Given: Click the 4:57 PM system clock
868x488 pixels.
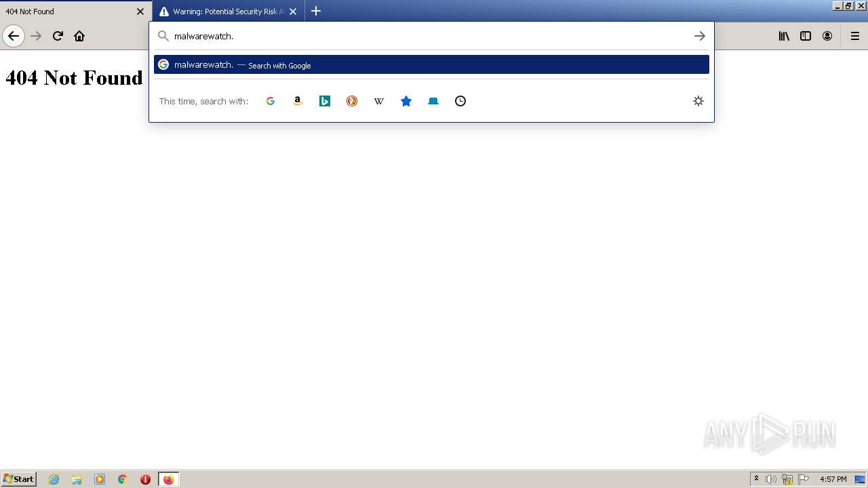Looking at the screenshot, I should 833,479.
